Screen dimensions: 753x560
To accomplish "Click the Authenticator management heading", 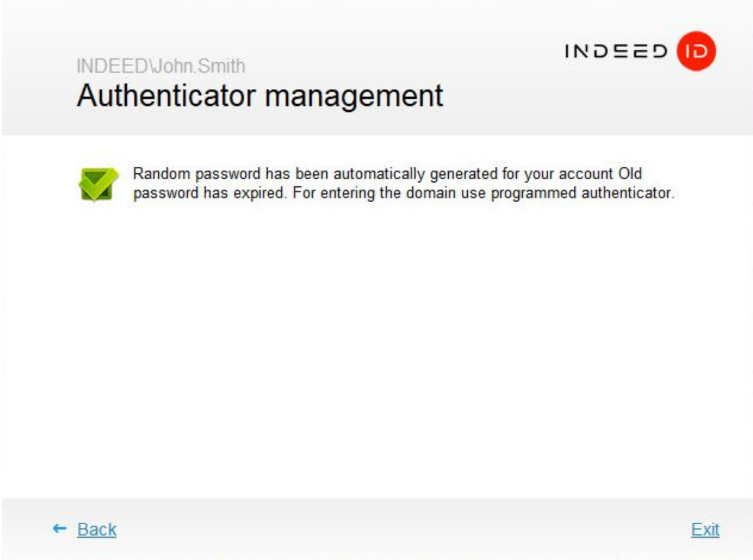I will click(x=260, y=96).
